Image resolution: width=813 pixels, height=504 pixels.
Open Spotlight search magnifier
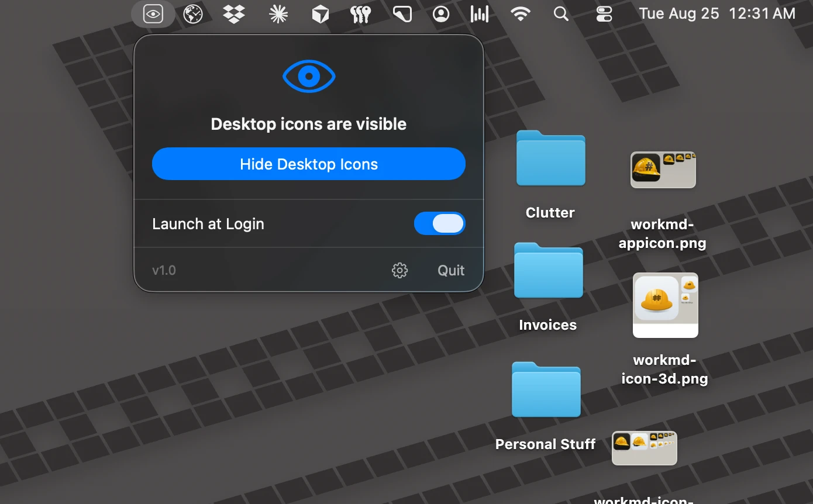coord(561,14)
